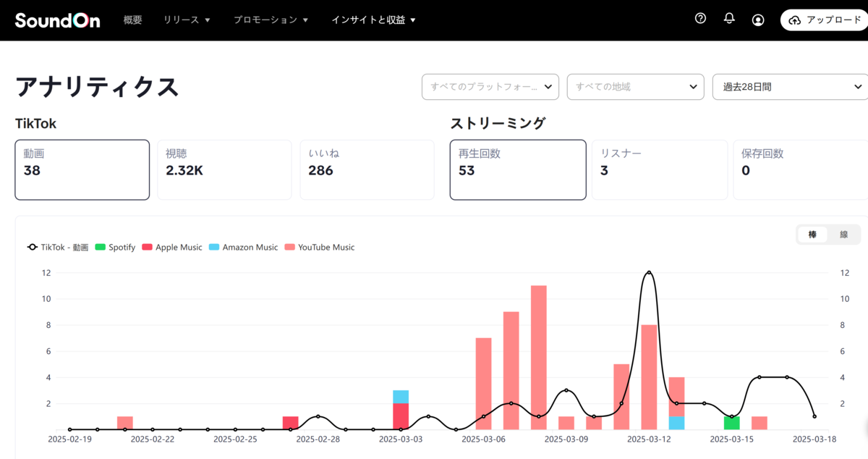Open the notifications bell icon
This screenshot has width=868, height=459.
[729, 19]
